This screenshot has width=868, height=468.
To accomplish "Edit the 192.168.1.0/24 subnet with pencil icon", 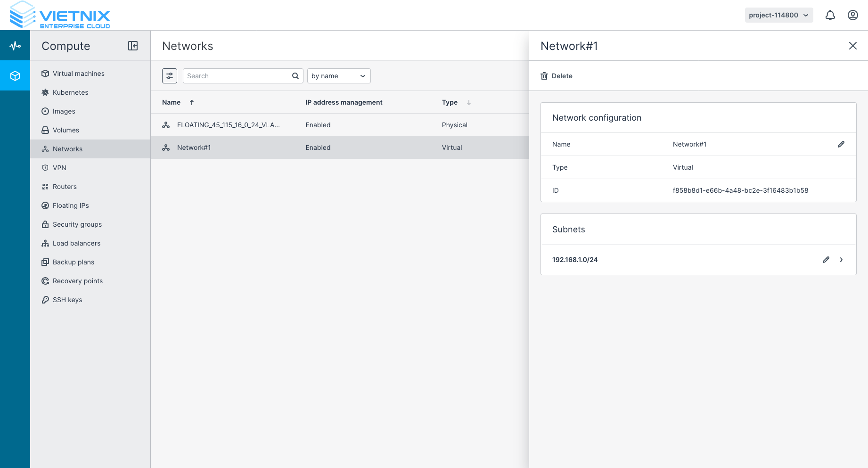I will click(x=826, y=260).
